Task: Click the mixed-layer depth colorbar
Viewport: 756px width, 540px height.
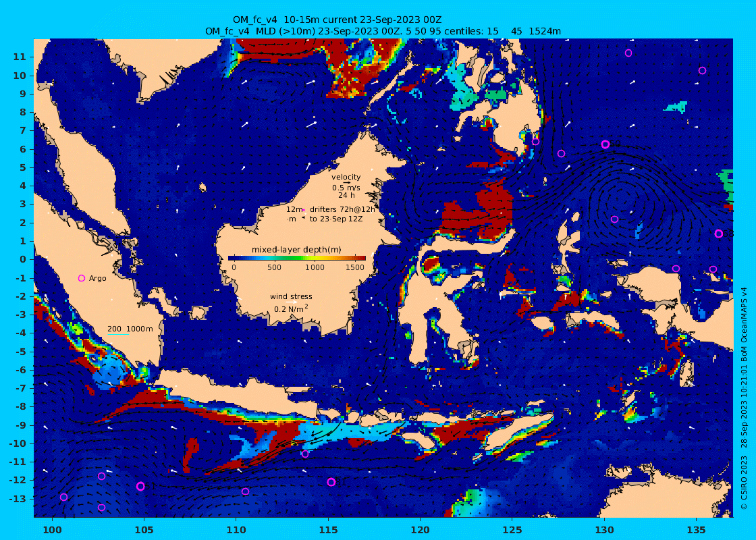Action: 297,258
